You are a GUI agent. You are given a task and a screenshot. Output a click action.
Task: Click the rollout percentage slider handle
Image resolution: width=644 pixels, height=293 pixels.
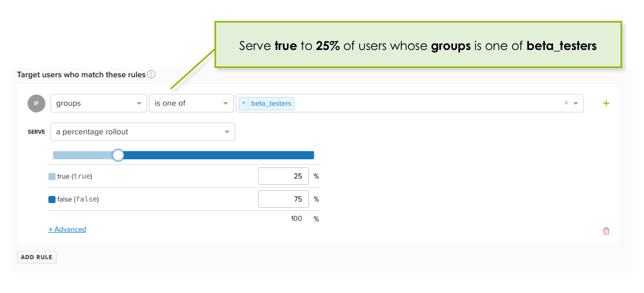coord(118,155)
